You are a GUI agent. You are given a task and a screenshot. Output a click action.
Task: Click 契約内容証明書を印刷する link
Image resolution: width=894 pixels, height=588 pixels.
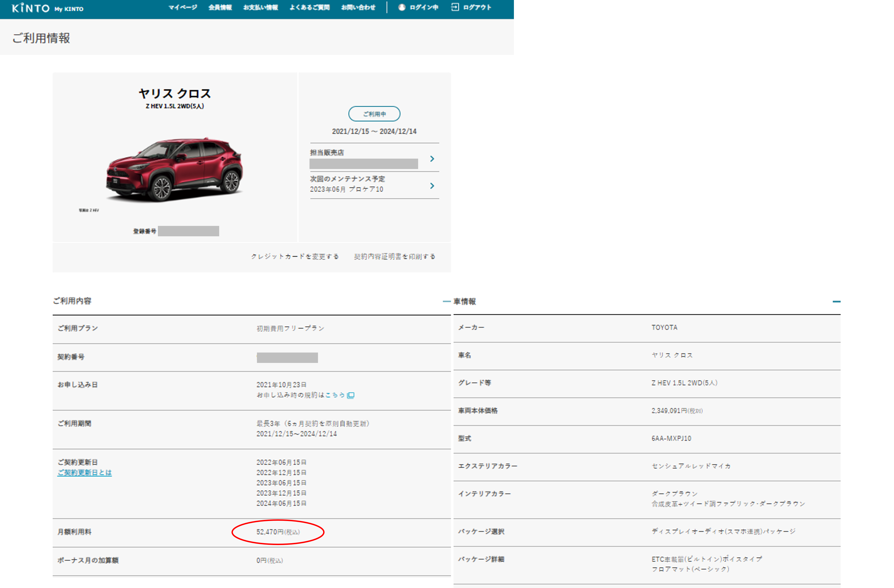click(394, 257)
